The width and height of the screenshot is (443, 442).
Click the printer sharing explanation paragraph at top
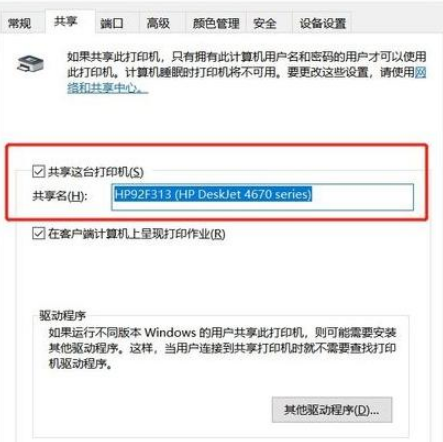pyautogui.click(x=247, y=72)
